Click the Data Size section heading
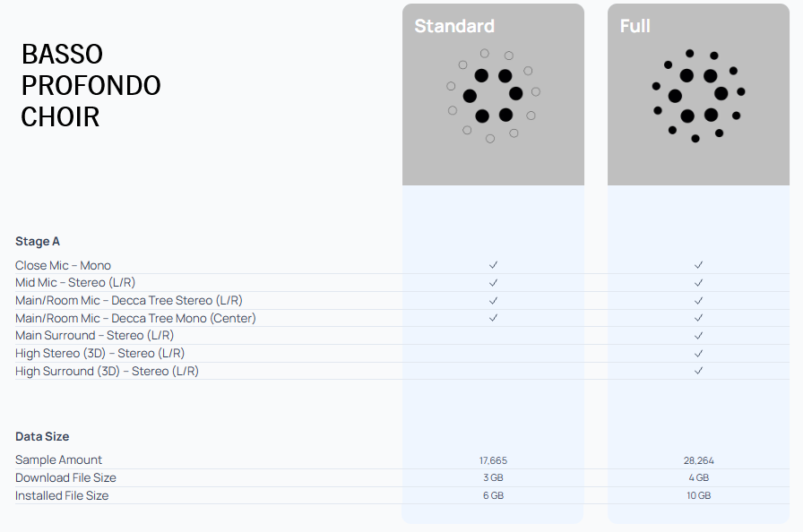The image size is (803, 532). click(x=42, y=436)
